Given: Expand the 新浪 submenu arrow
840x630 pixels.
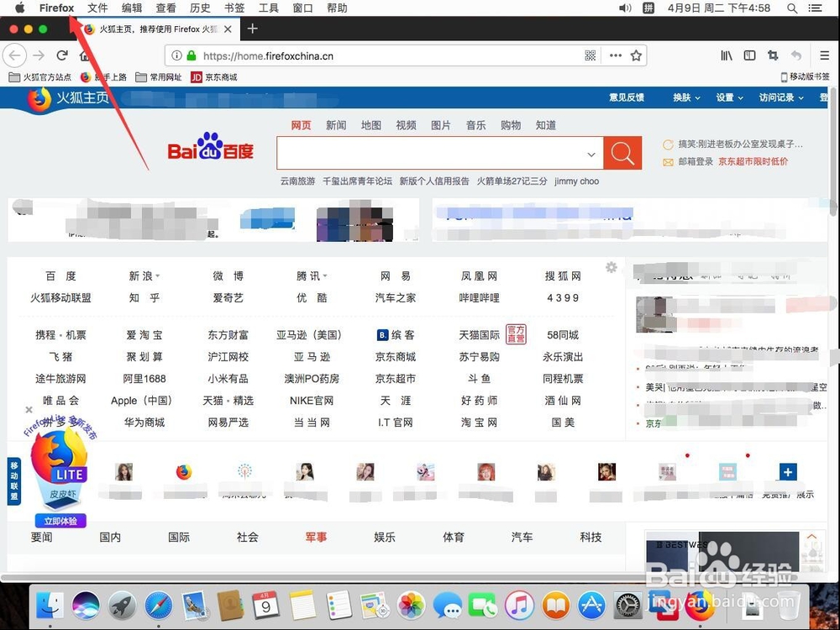Looking at the screenshot, I should 158,276.
